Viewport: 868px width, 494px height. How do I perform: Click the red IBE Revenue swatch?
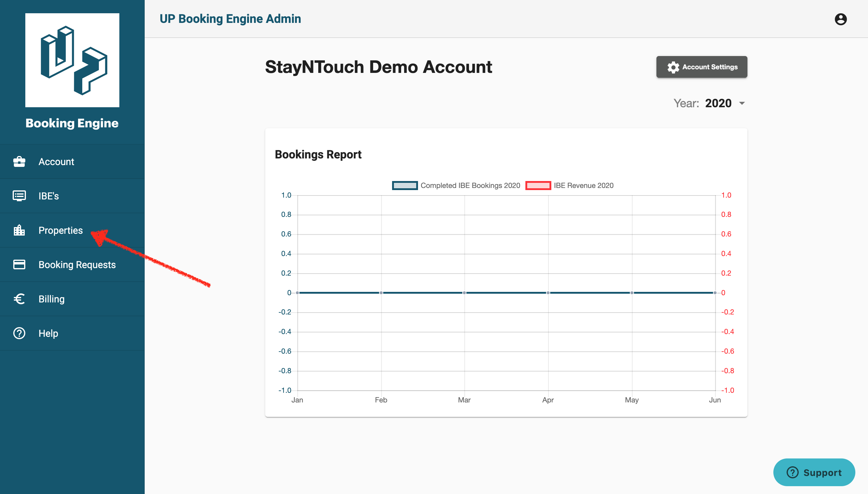pos(538,186)
